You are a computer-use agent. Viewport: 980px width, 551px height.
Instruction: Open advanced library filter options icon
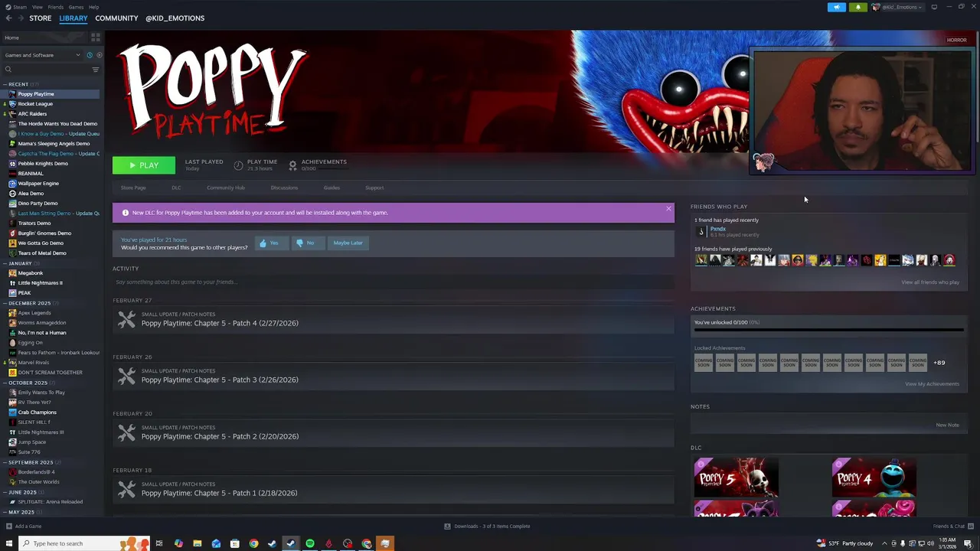tap(96, 70)
